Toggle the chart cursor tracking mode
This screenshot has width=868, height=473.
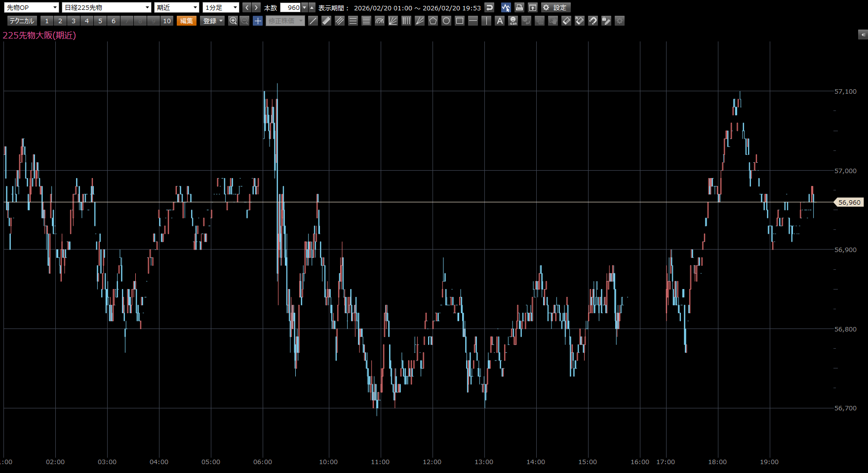(x=506, y=7)
